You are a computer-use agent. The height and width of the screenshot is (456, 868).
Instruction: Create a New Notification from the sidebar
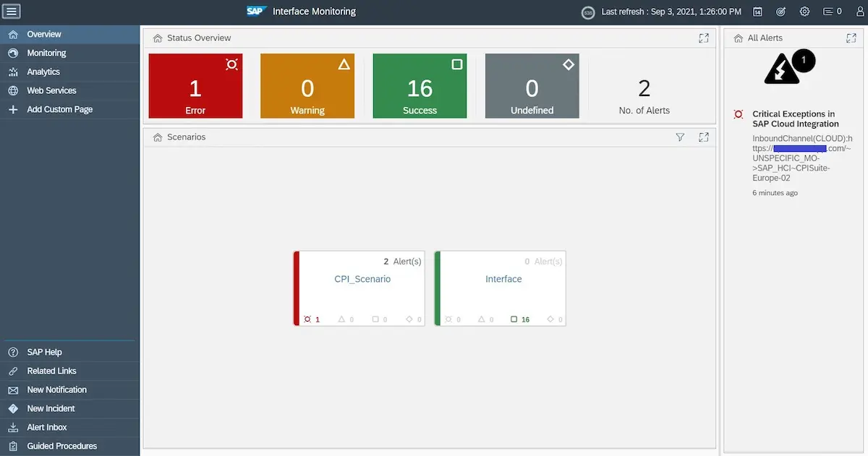coord(70,390)
